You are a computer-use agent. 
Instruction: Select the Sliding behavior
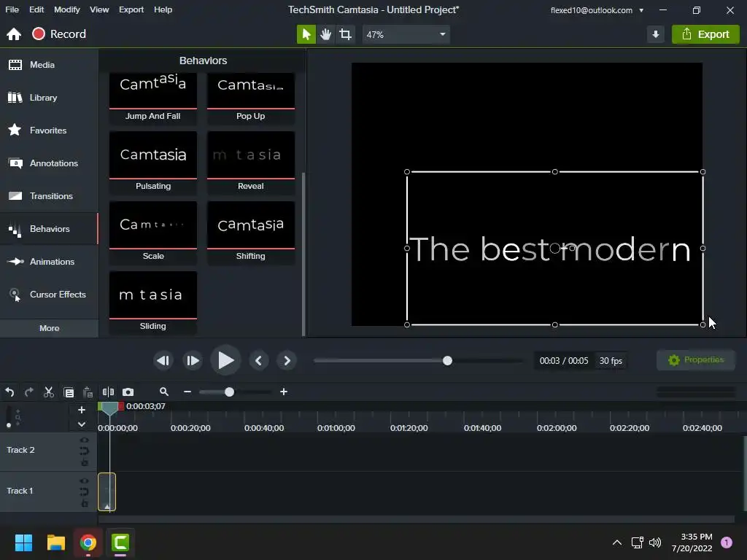pyautogui.click(x=153, y=303)
